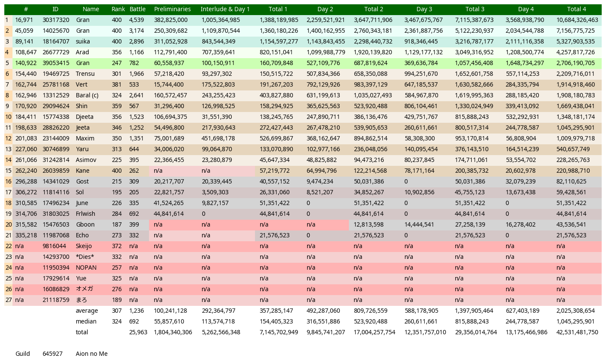Screen dimensions: 606x364
Task: Select the "Day 3" column header
Action: (424, 9)
